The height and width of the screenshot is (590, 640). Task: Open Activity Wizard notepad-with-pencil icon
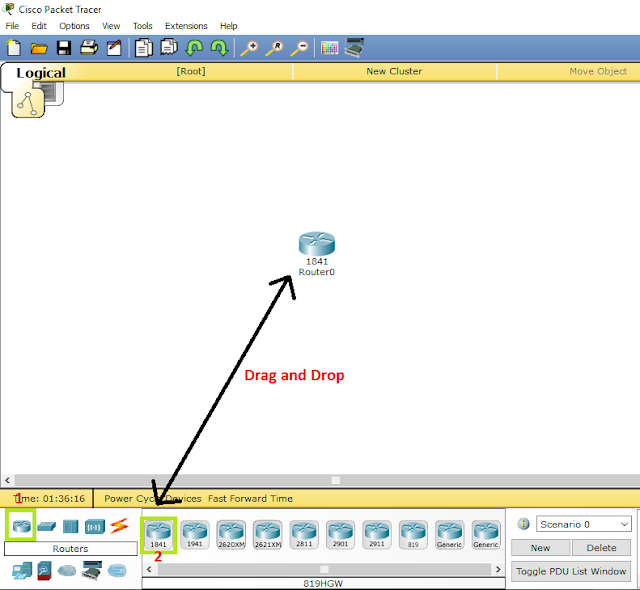coord(114,48)
